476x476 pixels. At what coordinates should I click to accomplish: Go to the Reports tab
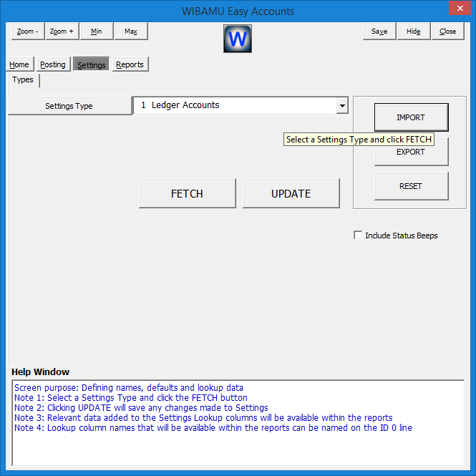130,64
